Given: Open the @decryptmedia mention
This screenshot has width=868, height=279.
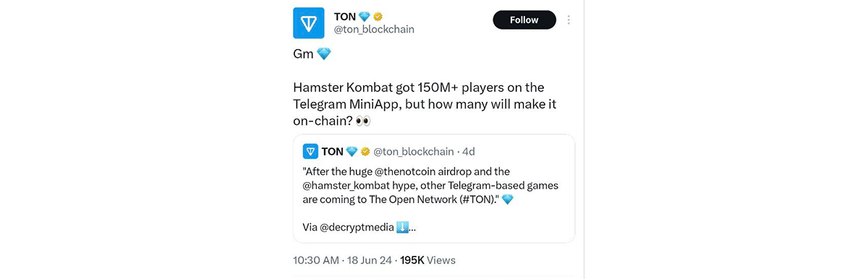Looking at the screenshot, I should coord(358,228).
